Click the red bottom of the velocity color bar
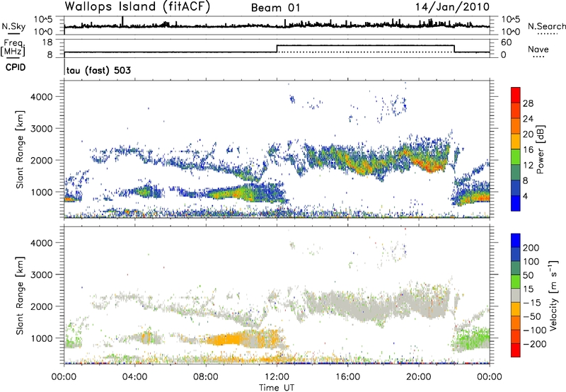The width and height of the screenshot is (566, 392). point(516,350)
